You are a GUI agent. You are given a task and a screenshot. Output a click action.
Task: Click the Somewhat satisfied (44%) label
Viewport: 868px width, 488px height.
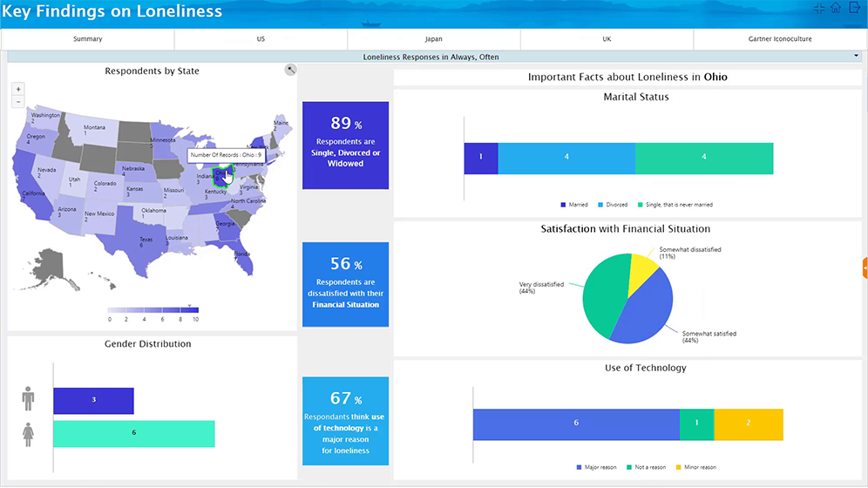(709, 337)
